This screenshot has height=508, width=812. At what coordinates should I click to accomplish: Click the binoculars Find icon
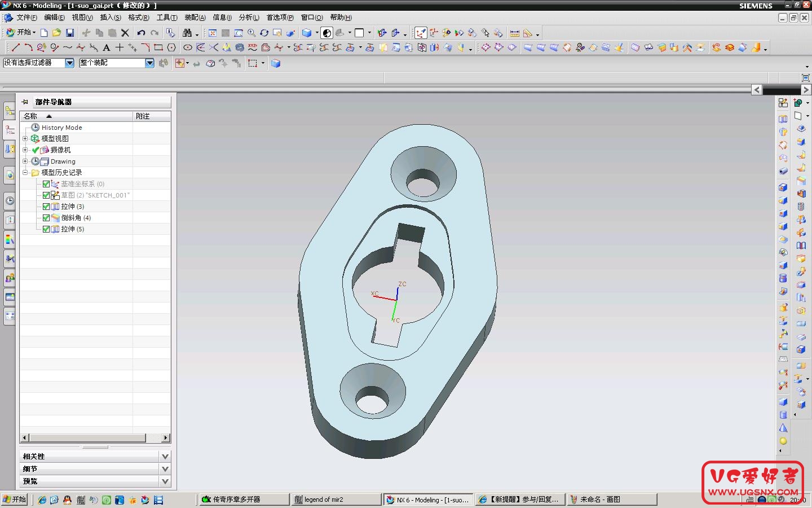point(187,33)
